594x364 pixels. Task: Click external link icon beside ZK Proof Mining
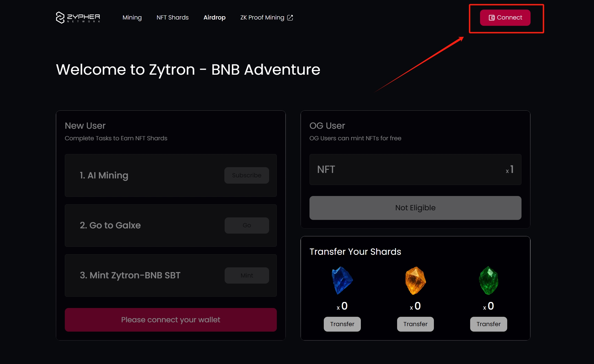(290, 18)
